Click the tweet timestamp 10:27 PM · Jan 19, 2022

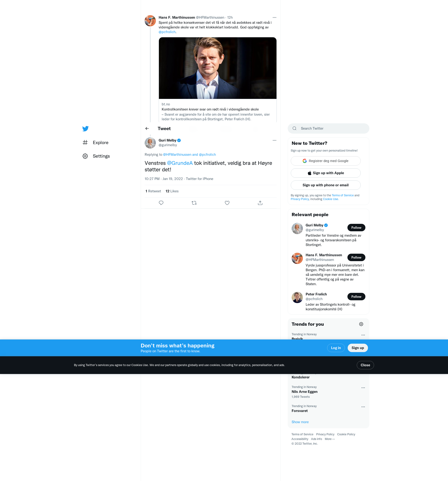(x=164, y=179)
